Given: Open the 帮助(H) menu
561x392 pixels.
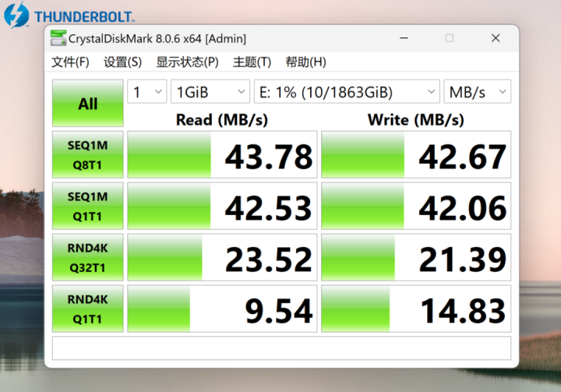Looking at the screenshot, I should click(x=306, y=62).
